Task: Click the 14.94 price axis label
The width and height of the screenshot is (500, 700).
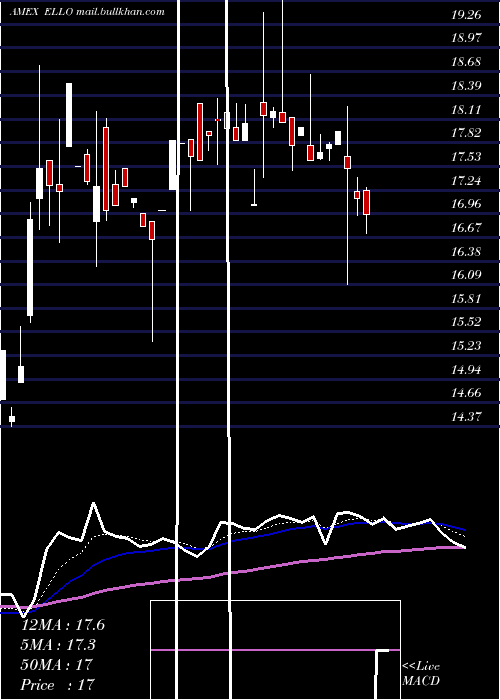Action: pos(466,370)
